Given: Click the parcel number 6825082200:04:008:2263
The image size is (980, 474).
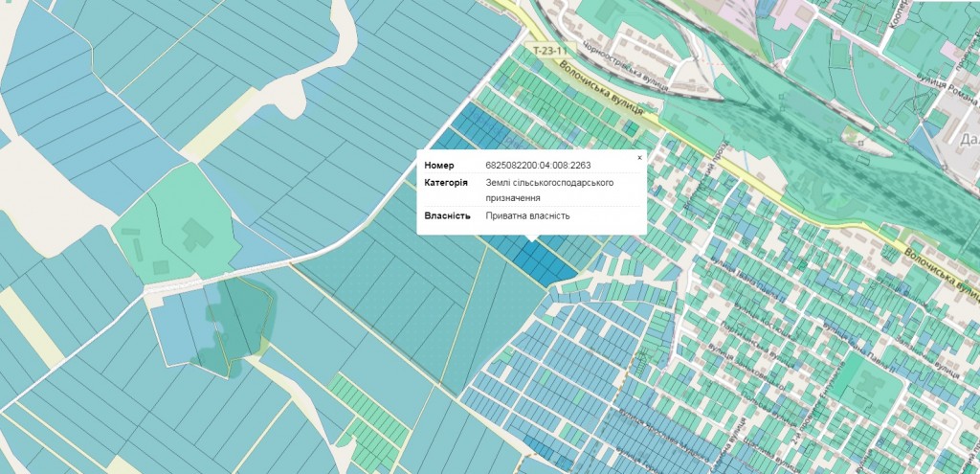Looking at the screenshot, I should [x=536, y=166].
